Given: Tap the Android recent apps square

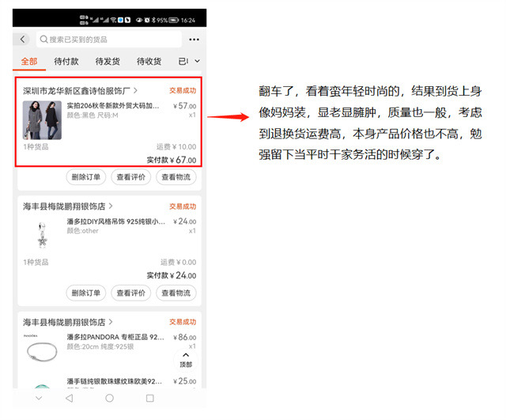Looking at the screenshot, I should tap(149, 398).
